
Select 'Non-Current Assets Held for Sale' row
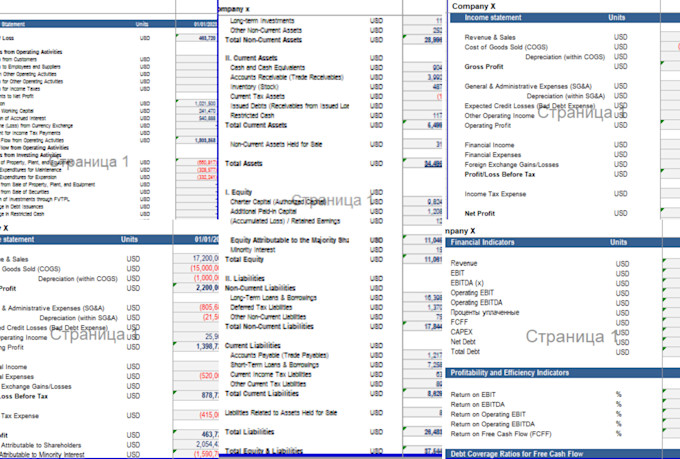tap(276, 144)
